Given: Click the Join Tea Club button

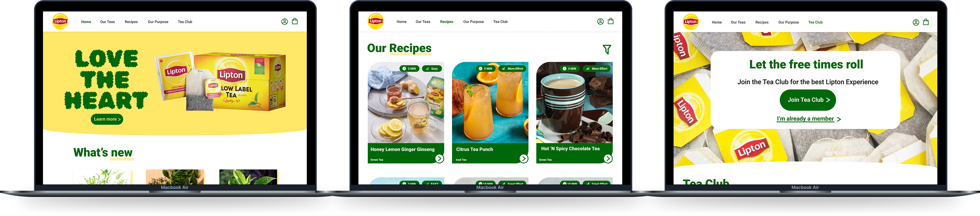Looking at the screenshot, I should tap(808, 100).
